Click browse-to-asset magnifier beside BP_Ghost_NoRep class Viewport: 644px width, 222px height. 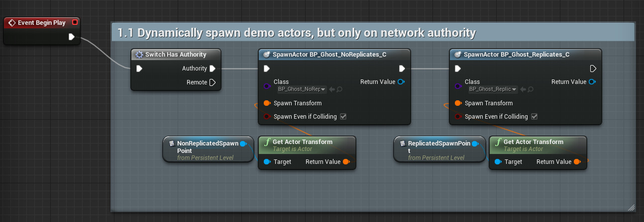coord(339,89)
